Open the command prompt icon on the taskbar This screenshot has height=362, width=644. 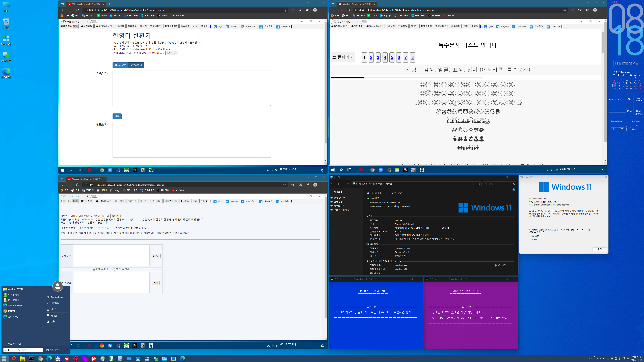click(31, 358)
